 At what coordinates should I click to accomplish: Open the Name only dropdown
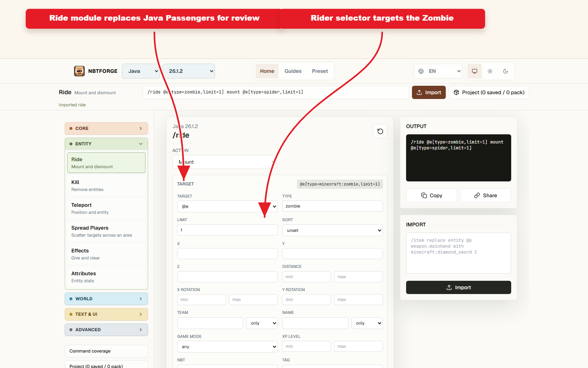367,323
